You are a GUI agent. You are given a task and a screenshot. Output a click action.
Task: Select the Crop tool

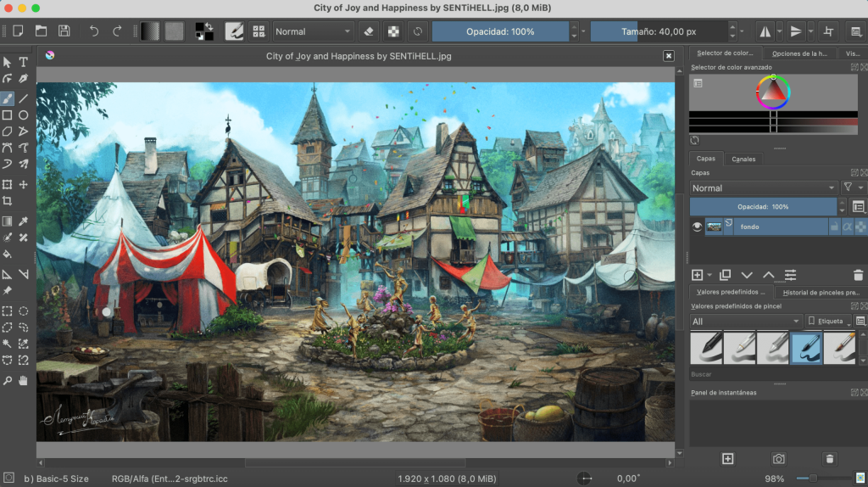point(8,201)
